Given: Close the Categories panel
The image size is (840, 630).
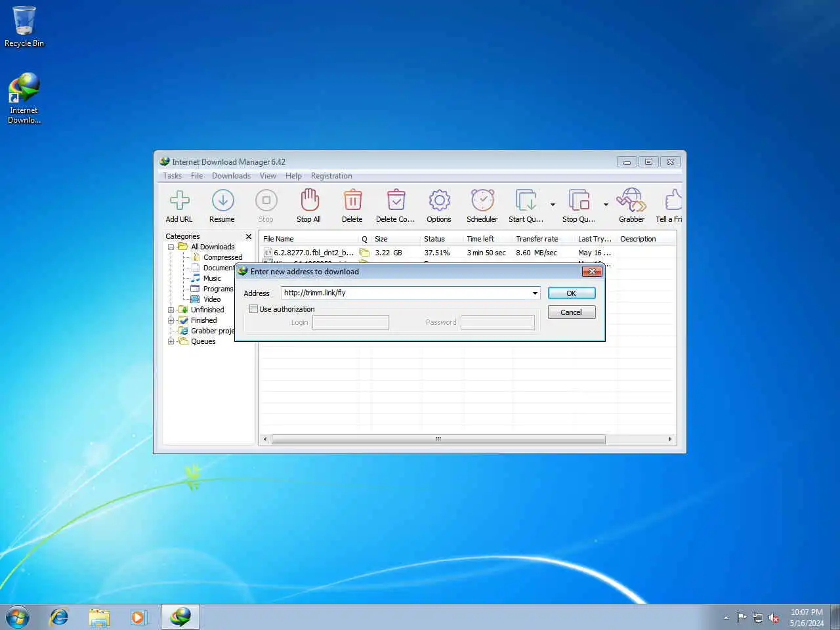Looking at the screenshot, I should pos(249,237).
